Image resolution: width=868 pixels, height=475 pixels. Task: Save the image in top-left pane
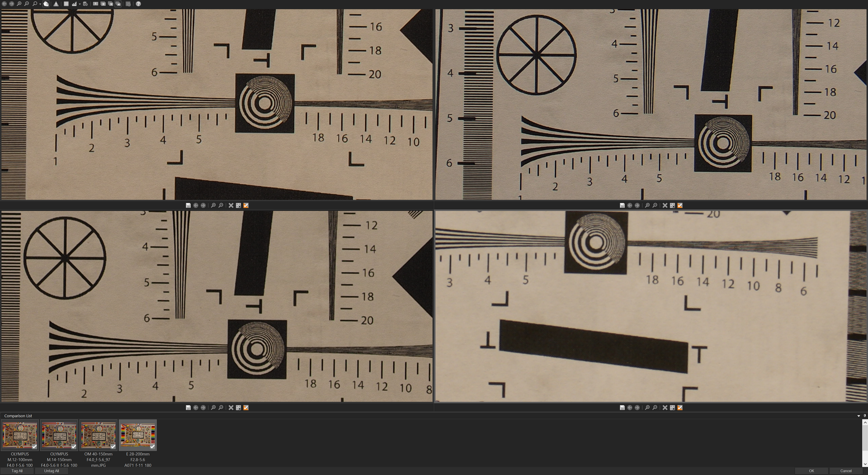point(188,205)
